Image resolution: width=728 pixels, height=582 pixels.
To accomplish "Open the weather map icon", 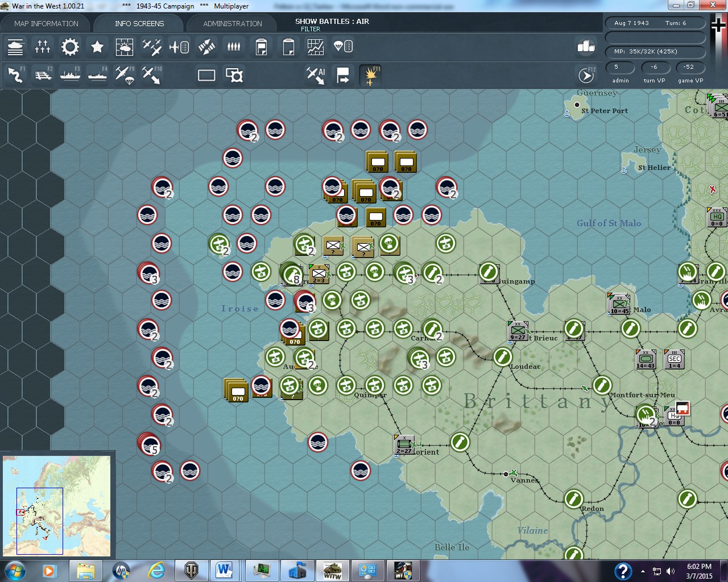I will 125,47.
